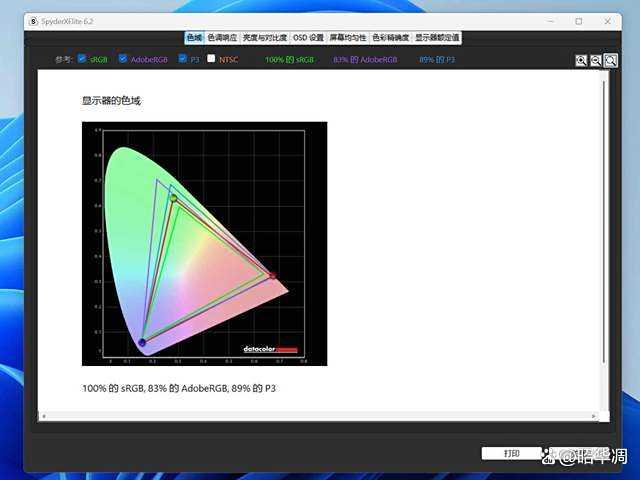The image size is (640, 480).
Task: Enable the NTSC reference checkbox
Action: point(211,58)
